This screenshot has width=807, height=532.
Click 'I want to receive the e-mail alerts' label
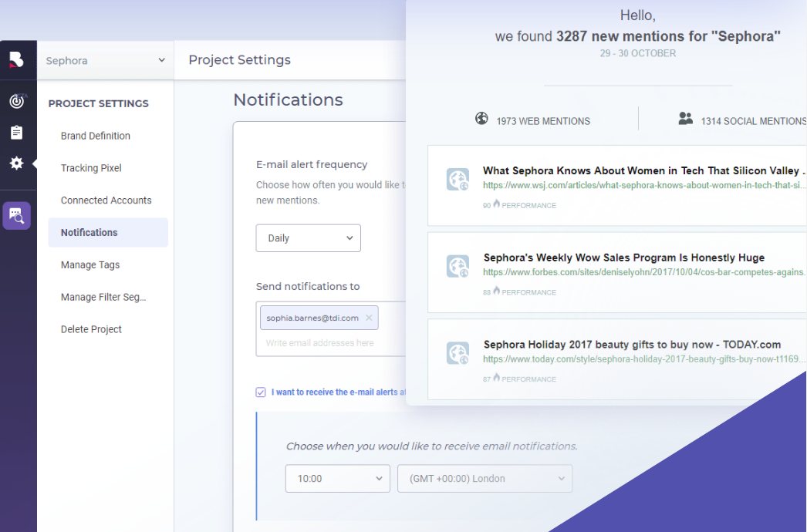tap(338, 392)
